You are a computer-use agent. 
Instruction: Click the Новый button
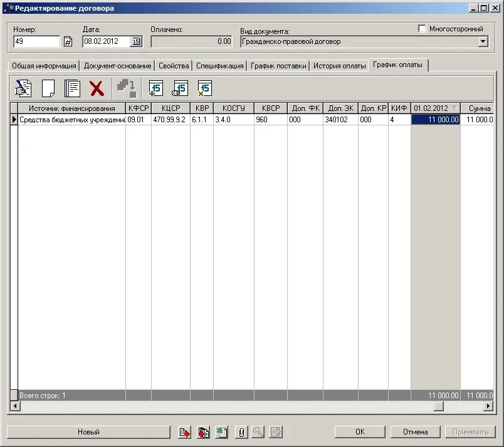click(x=88, y=432)
